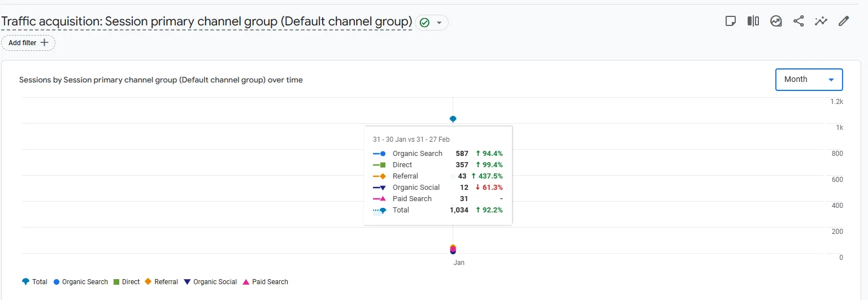Image resolution: width=868 pixels, height=300 pixels.
Task: Click the Traffic acquisition report title
Action: click(x=206, y=21)
